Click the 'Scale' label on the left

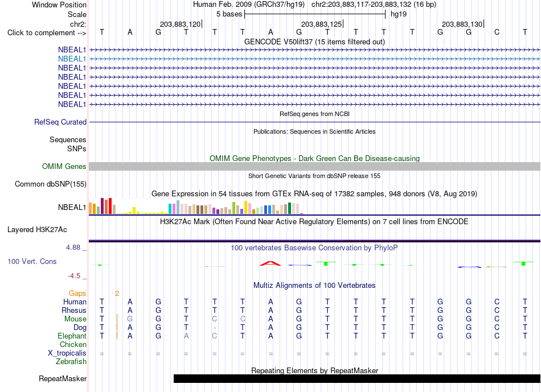(77, 14)
